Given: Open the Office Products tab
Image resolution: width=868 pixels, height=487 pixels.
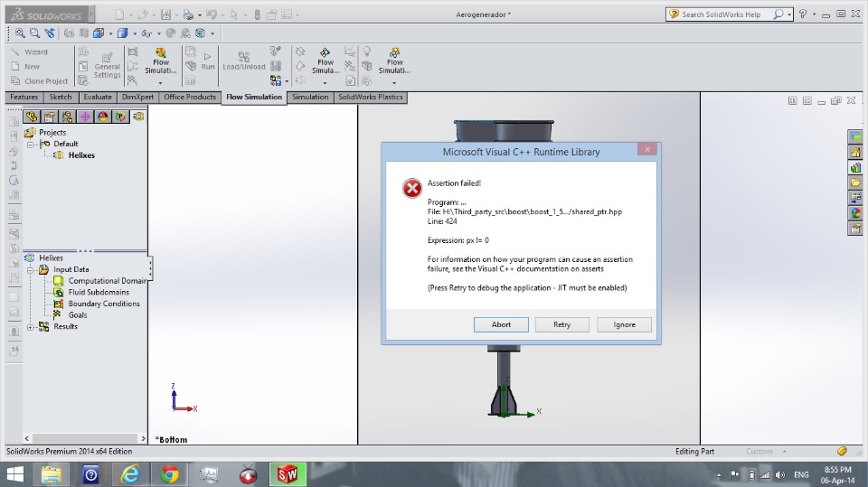Looking at the screenshot, I should coord(190,97).
